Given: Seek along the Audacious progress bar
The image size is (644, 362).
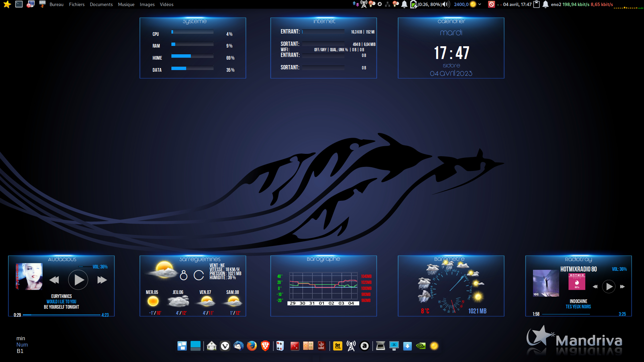Looking at the screenshot, I should [x=61, y=315].
